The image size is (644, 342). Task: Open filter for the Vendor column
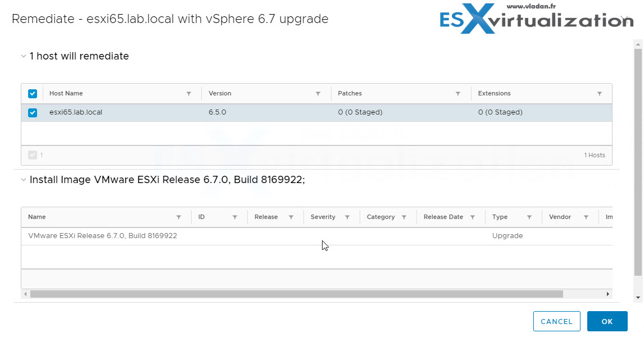click(x=586, y=217)
